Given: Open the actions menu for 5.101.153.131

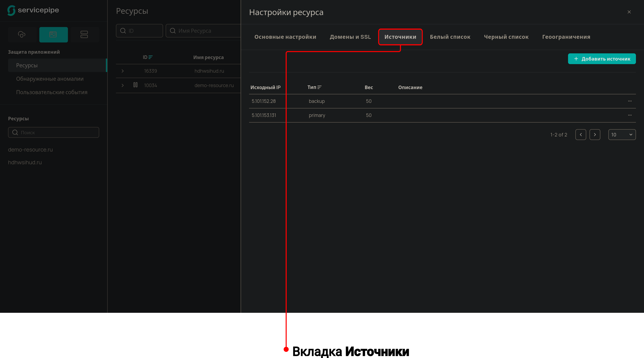Looking at the screenshot, I should (x=630, y=115).
